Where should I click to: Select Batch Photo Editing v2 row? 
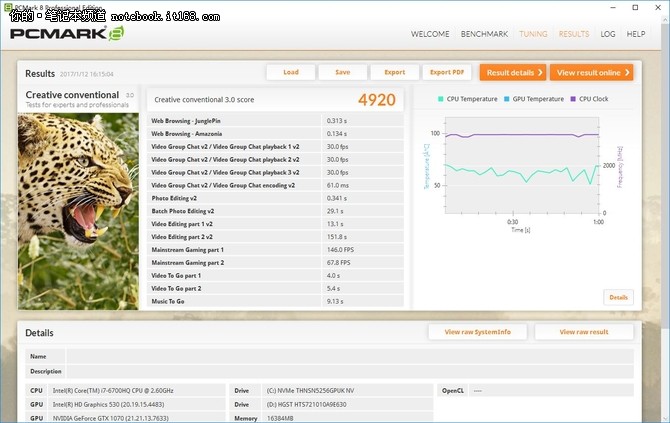(275, 211)
